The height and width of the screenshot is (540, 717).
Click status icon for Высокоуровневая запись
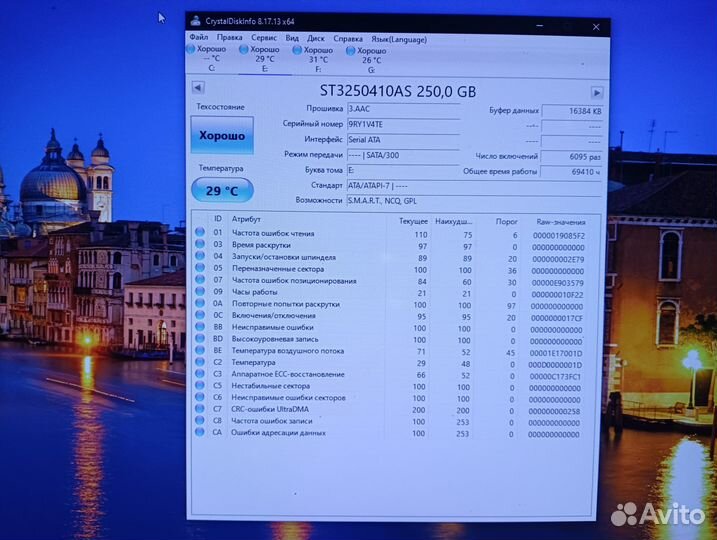(200, 338)
